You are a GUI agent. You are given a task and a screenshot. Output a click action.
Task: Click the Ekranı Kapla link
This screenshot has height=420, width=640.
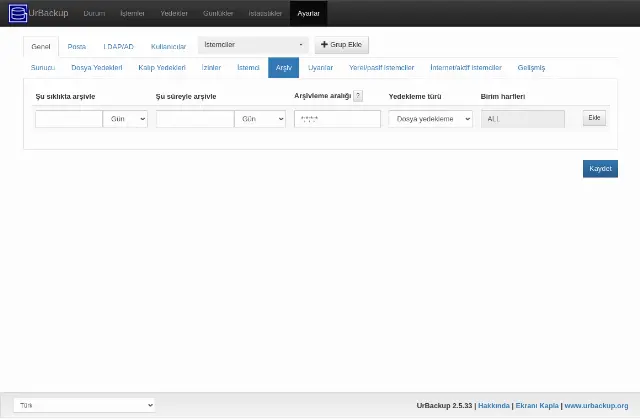coord(537,406)
